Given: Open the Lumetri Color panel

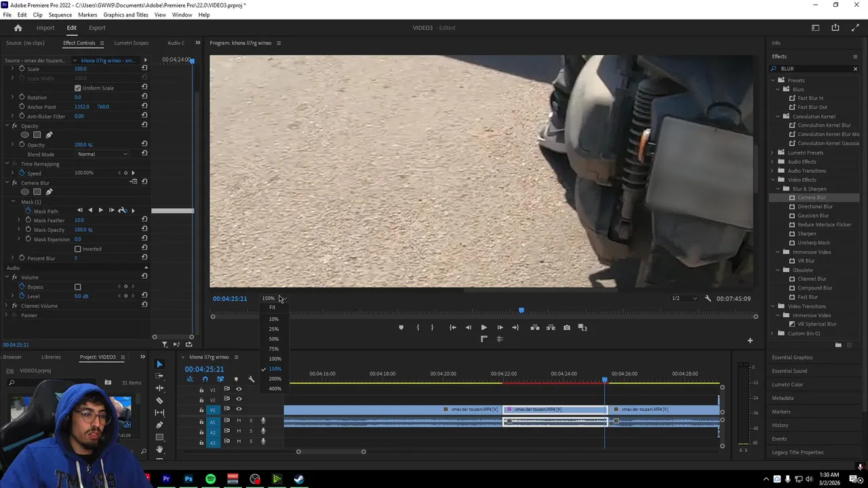Looking at the screenshot, I should 787,384.
